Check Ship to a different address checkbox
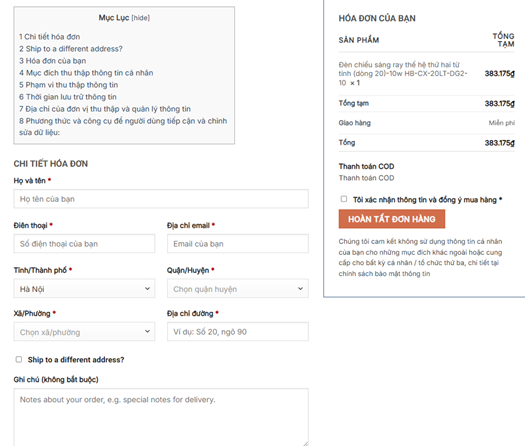Viewport: 525px width, 446px height. [x=19, y=359]
